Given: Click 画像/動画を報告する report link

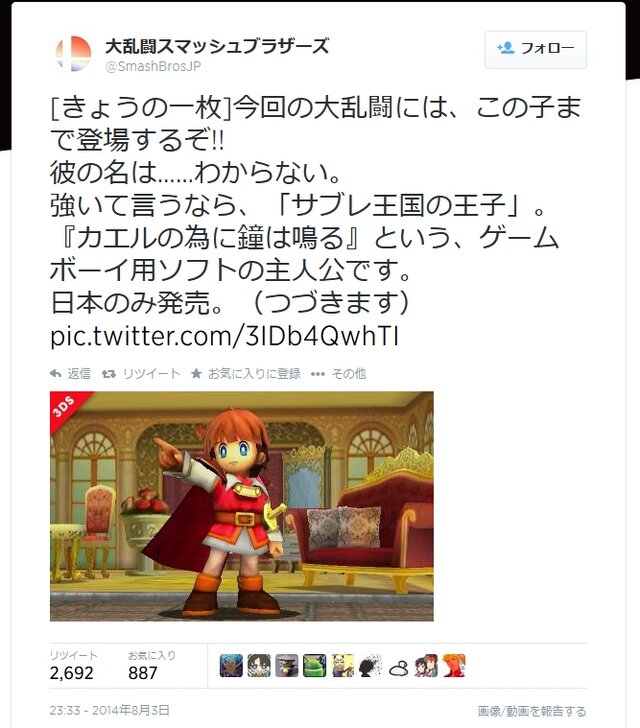Looking at the screenshot, I should point(532,711).
